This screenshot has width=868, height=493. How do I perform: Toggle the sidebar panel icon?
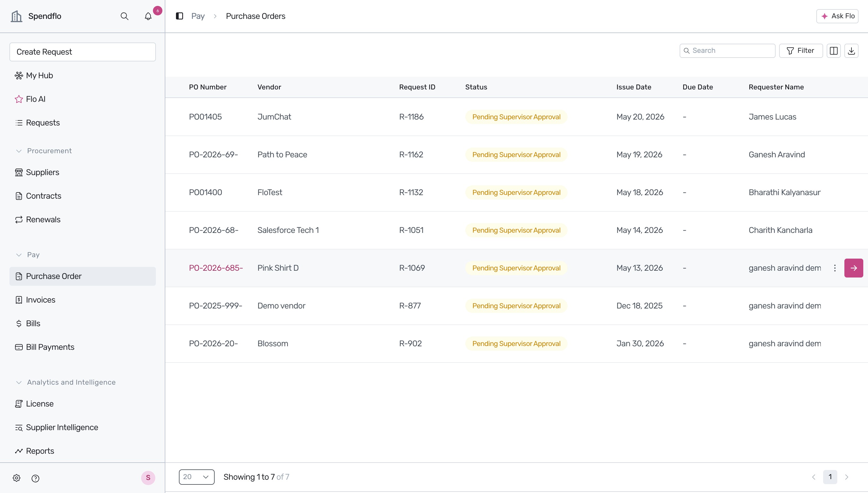[180, 16]
